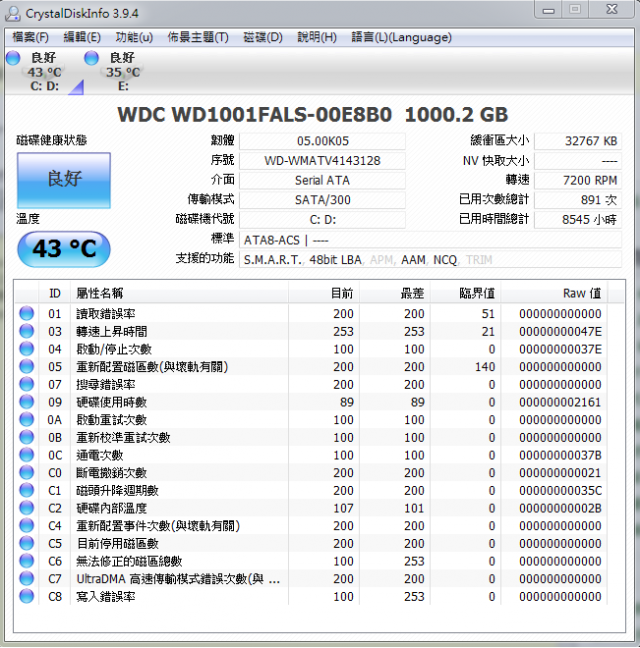The image size is (640, 648).
Task: Click the large 43 °C temperature button
Action: (64, 249)
